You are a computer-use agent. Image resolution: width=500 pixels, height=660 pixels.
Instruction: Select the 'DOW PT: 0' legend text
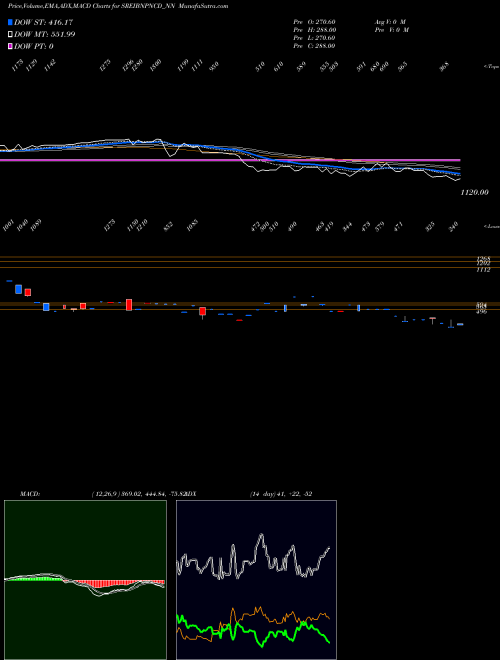coord(34,46)
